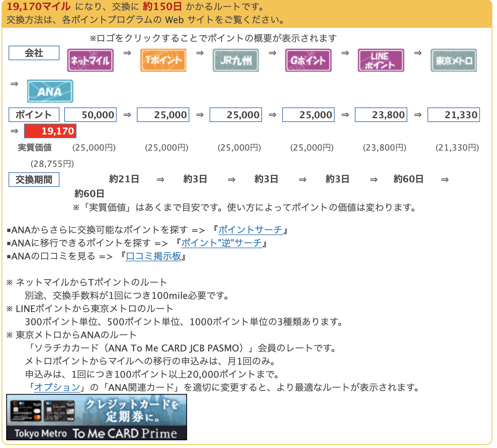Visit the 口コミ掲示板 link
The image size is (497, 448).
tap(153, 256)
